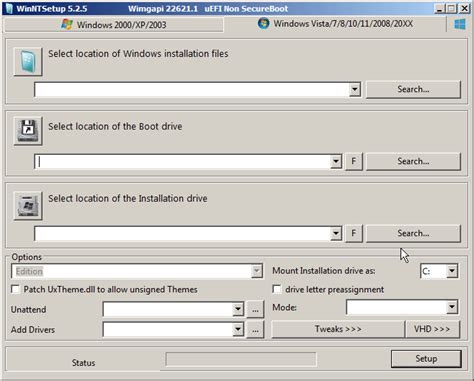Browse for drivers with ... button
This screenshot has height=381, width=474.
pyautogui.click(x=255, y=330)
